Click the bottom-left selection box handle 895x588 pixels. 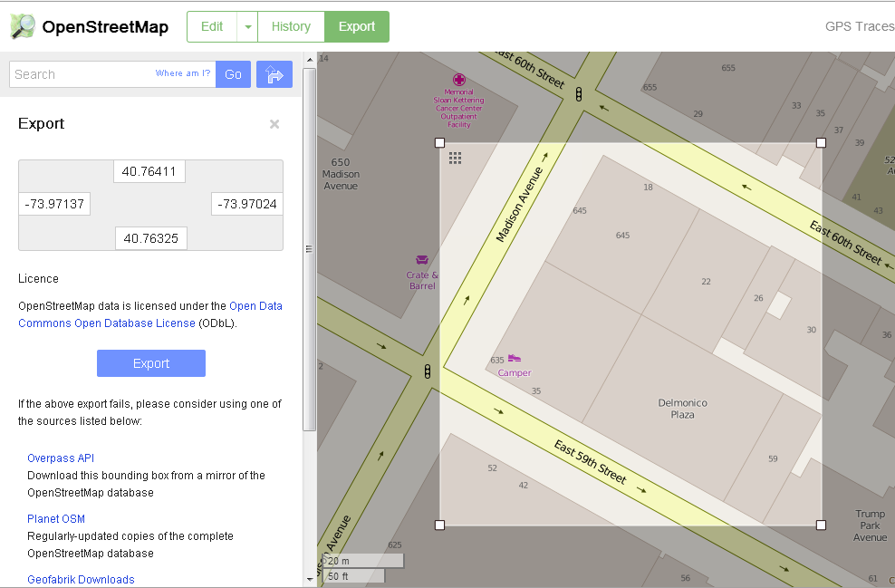point(439,525)
